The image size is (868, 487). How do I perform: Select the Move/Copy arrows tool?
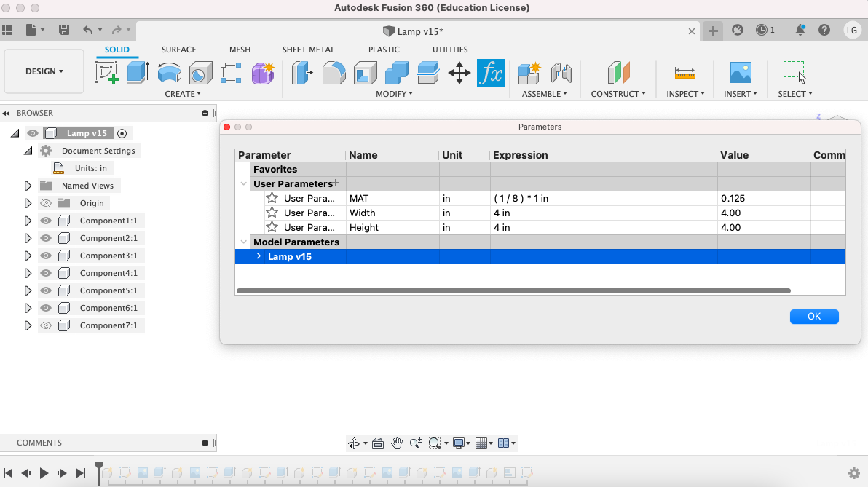click(x=459, y=73)
